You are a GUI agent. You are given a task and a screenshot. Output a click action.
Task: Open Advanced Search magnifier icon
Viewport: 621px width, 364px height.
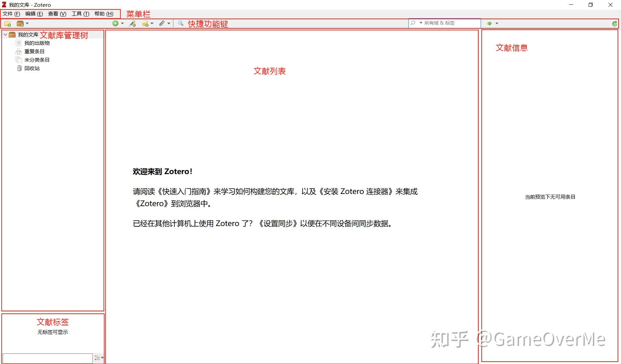(x=180, y=23)
